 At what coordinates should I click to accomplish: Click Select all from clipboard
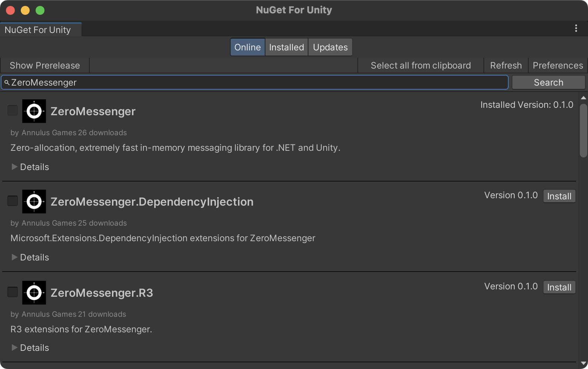click(x=421, y=66)
